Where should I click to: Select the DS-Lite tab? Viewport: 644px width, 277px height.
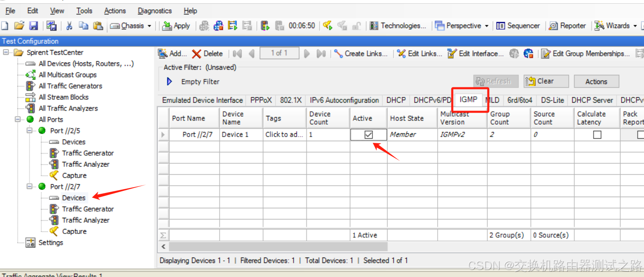[x=552, y=100]
